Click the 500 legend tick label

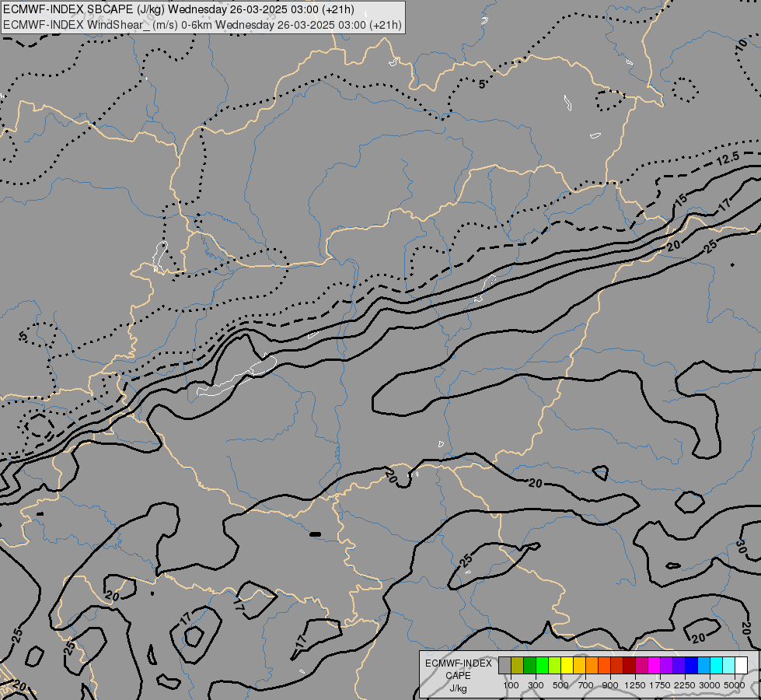click(560, 685)
